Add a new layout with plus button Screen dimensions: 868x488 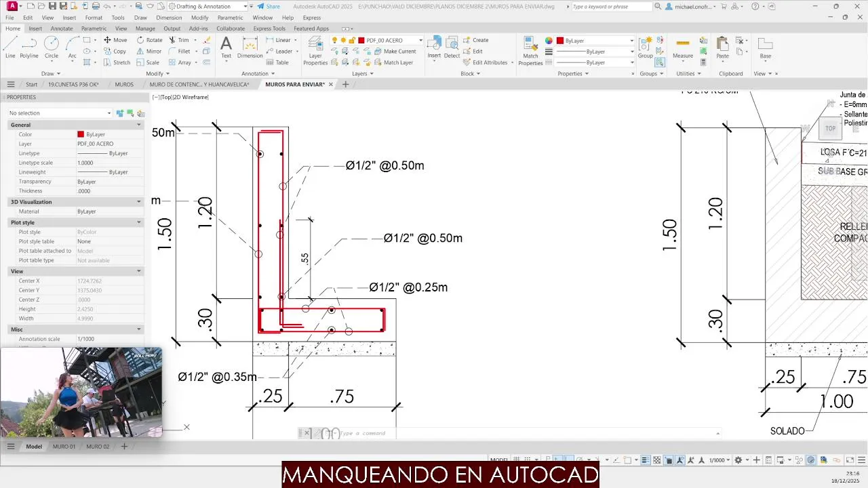(124, 447)
